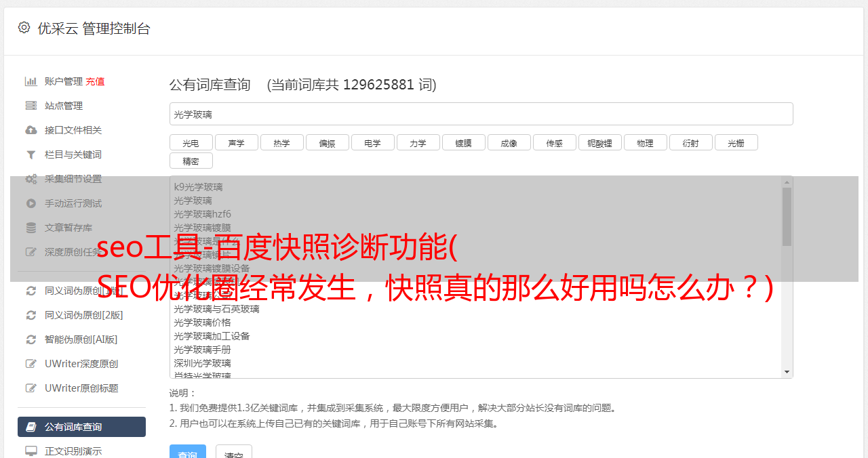Click refresh icon beside 同义词伪原创[2版]
The height and width of the screenshot is (458, 868).
point(31,315)
